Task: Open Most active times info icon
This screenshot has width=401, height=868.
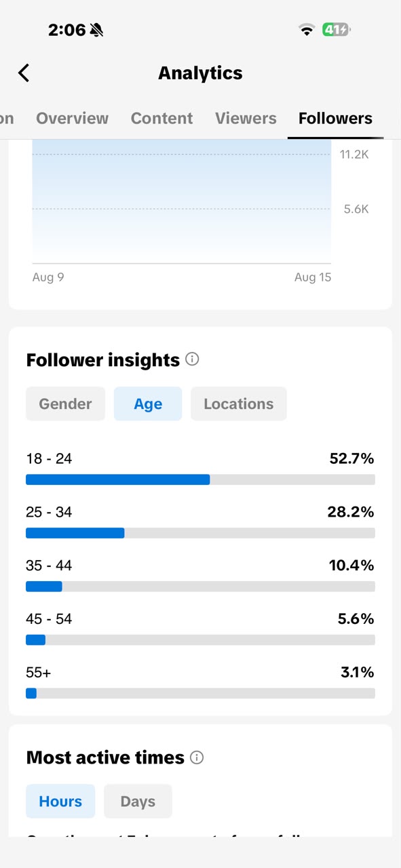Action: pyautogui.click(x=197, y=757)
